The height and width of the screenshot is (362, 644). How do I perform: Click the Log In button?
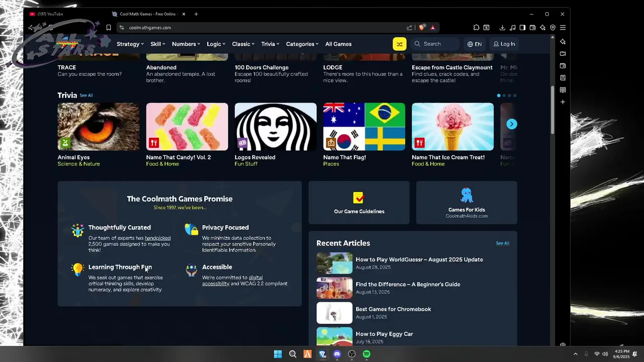coord(504,44)
